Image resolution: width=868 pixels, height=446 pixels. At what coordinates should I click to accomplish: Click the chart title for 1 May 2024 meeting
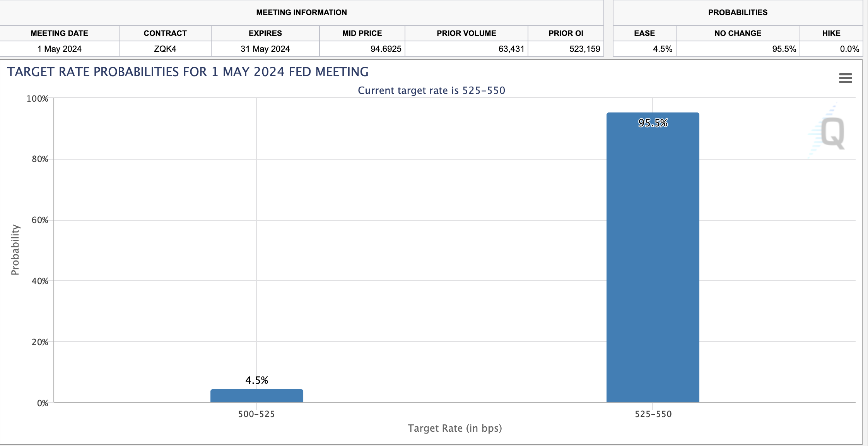[188, 72]
